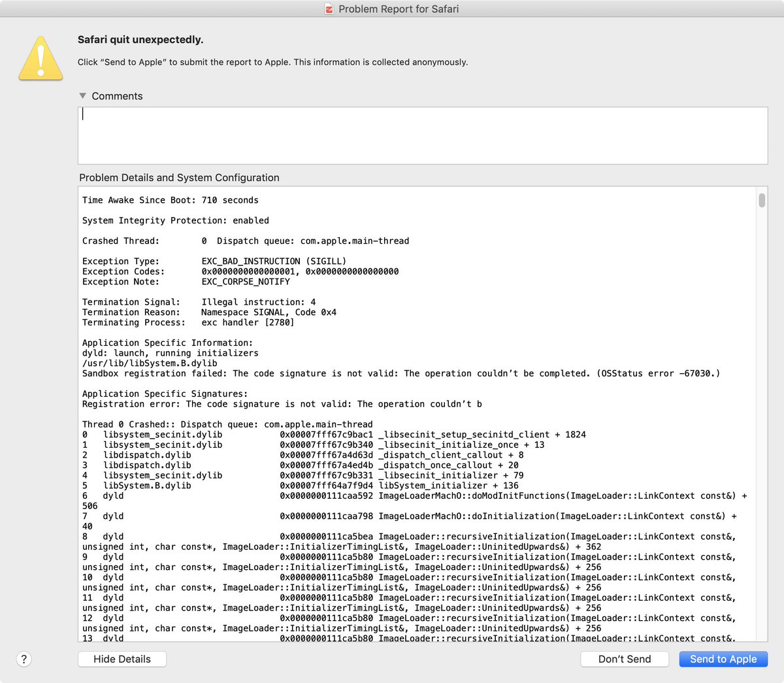Choose Don't Send
784x683 pixels.
[625, 659]
